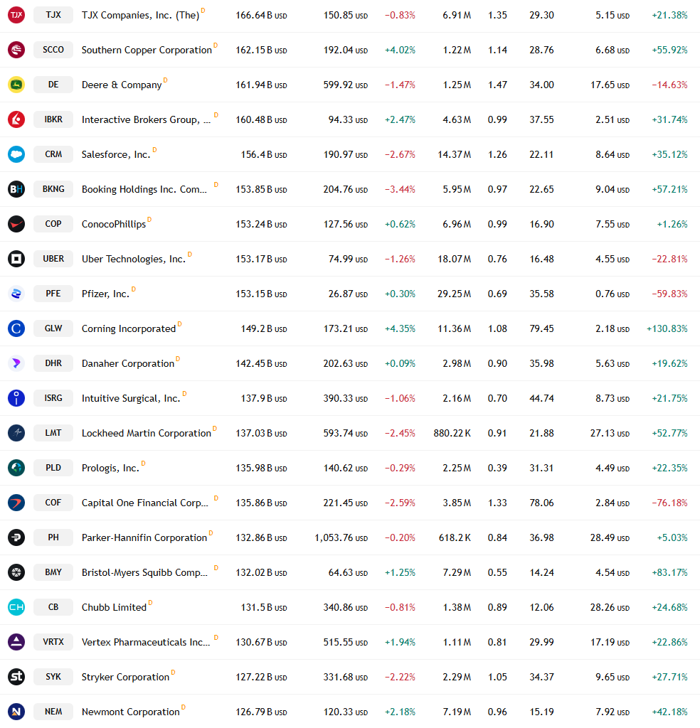The height and width of the screenshot is (728, 700).
Task: Click the Stryker logo icon
Action: (16, 677)
